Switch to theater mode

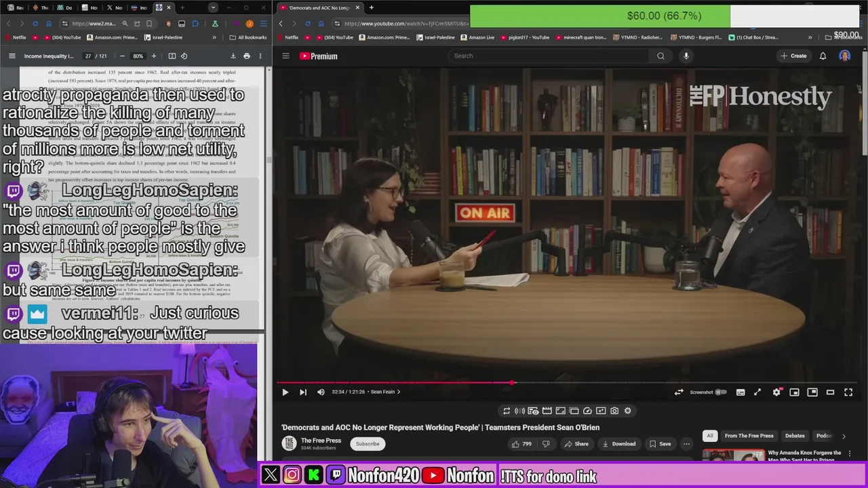tap(830, 392)
